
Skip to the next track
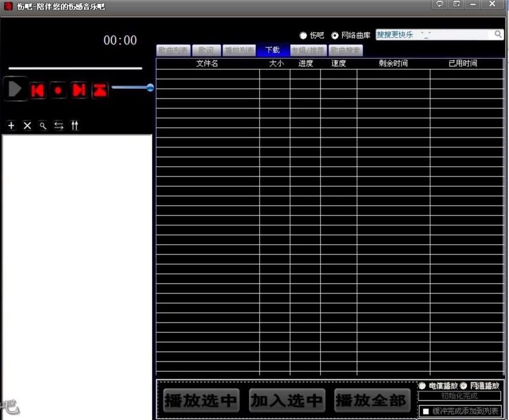[79, 90]
